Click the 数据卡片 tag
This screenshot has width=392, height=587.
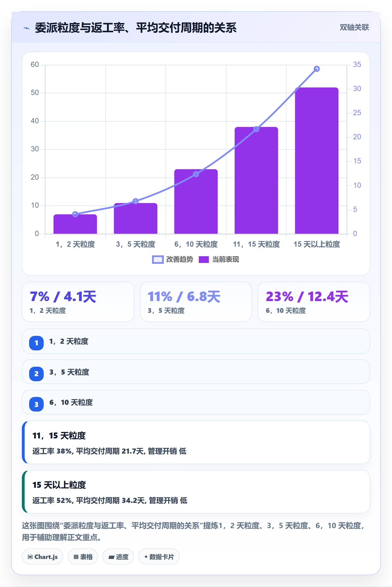pos(159,557)
